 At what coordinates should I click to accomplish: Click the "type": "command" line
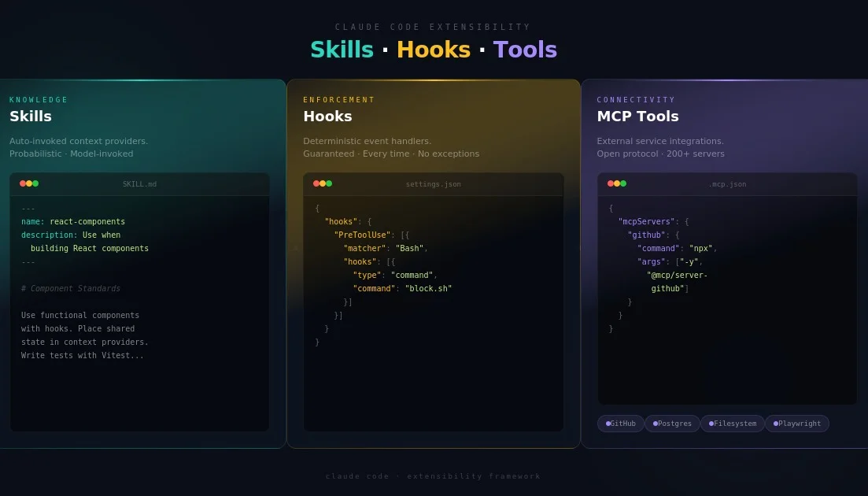coord(395,275)
